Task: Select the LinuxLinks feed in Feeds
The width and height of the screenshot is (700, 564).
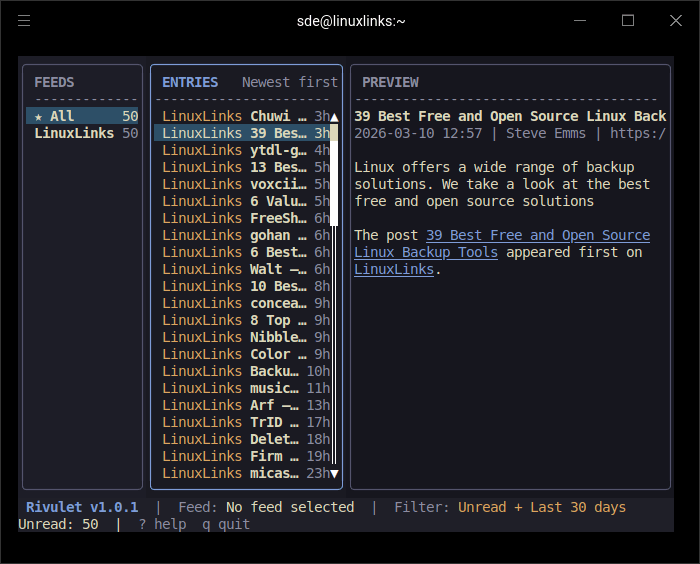Action: tap(74, 133)
